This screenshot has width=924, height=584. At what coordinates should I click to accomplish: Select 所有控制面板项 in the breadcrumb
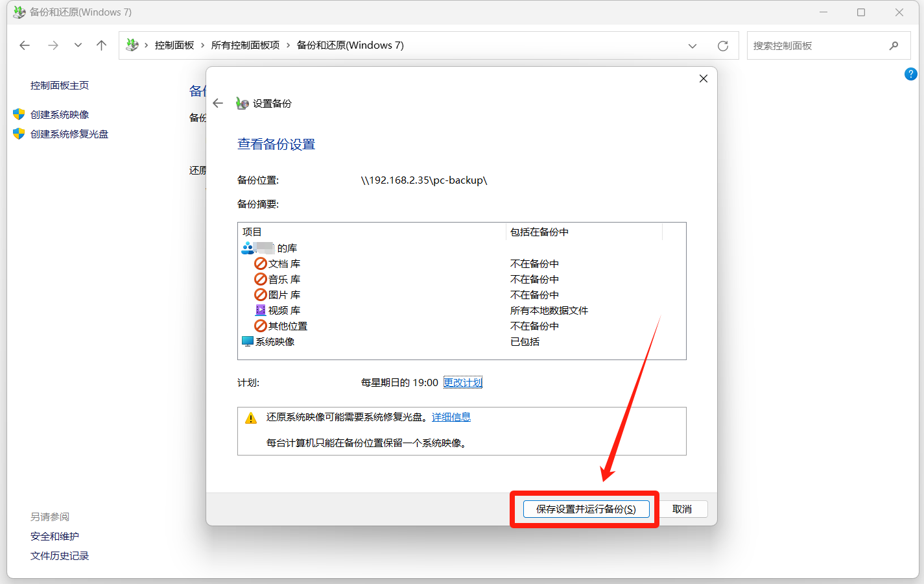point(245,45)
